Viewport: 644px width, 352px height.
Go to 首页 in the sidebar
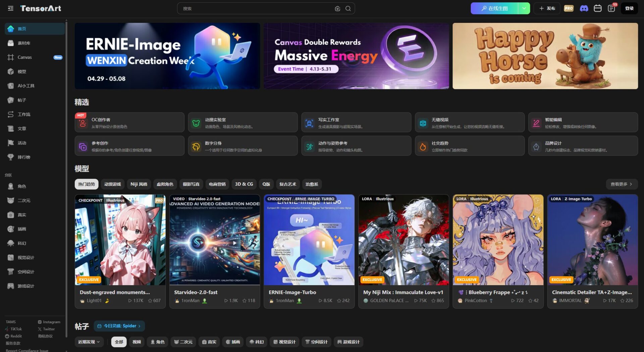tap(35, 29)
